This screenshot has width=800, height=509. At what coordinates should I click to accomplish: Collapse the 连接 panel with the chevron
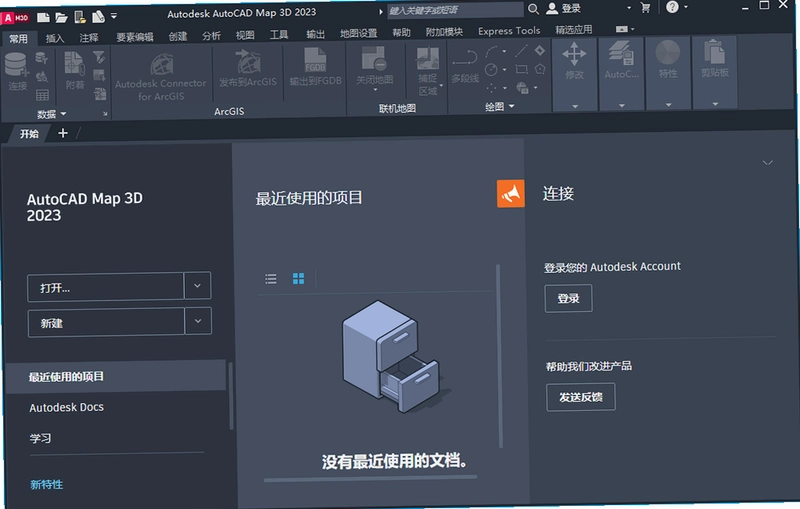[767, 163]
